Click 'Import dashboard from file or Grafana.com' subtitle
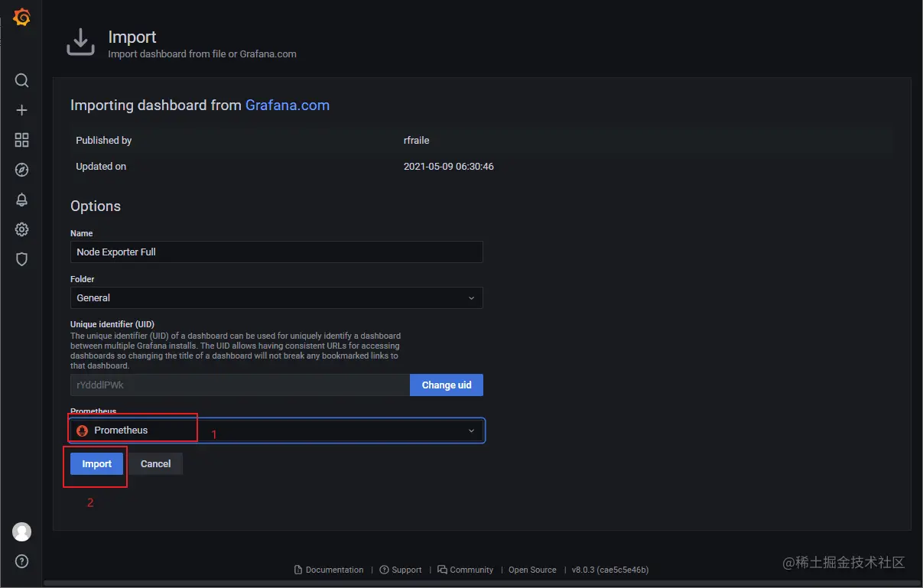This screenshot has width=923, height=588. tap(202, 54)
